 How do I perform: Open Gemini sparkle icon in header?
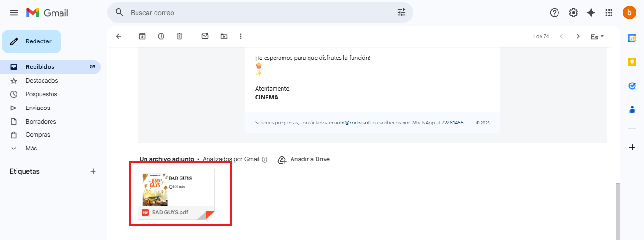[591, 13]
